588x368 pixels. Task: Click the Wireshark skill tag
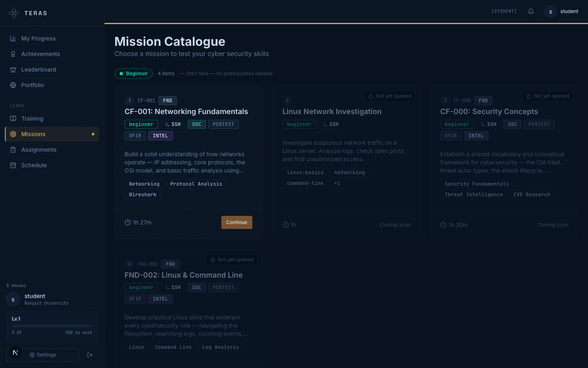point(143,195)
